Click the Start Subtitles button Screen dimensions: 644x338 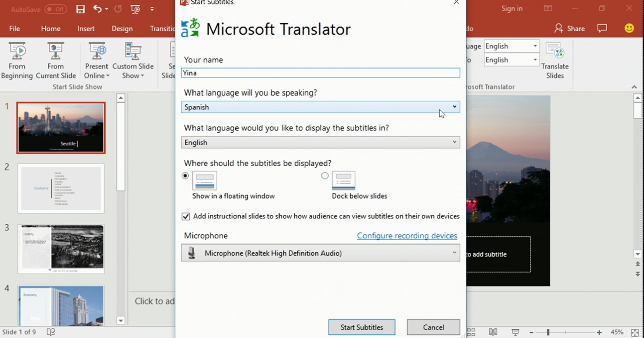coord(361,327)
